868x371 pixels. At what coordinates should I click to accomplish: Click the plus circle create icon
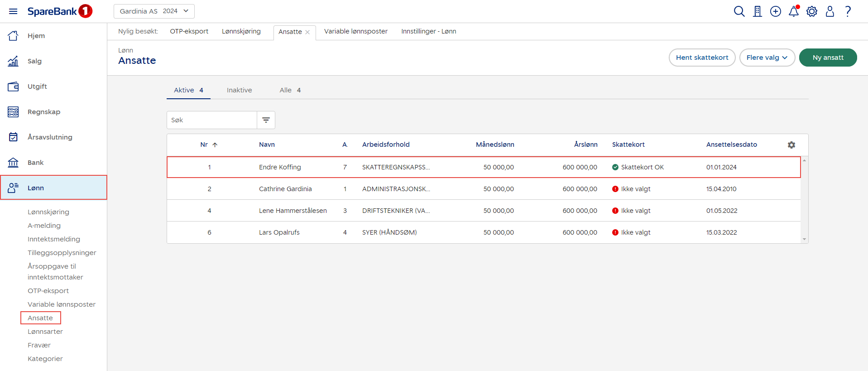coord(775,11)
